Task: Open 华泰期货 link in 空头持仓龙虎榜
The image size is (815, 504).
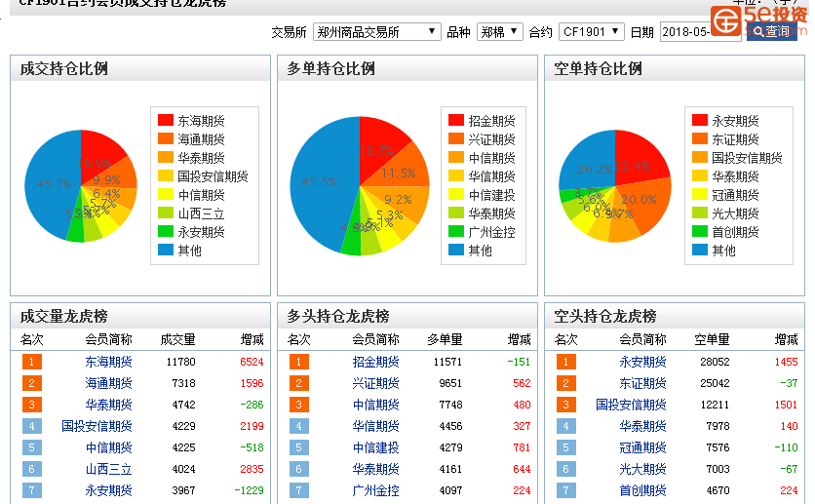Action: [643, 426]
